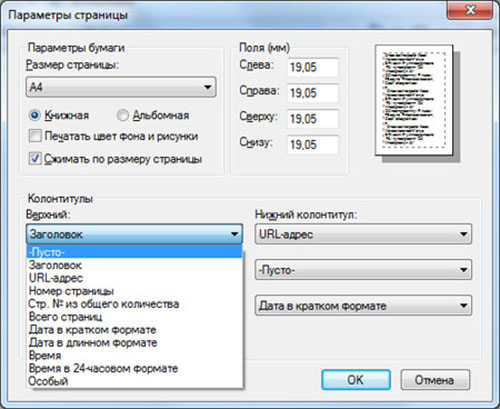500x409 pixels.
Task: Enable Печатать цвет фона и рисунки checkbox
Action: [x=35, y=136]
